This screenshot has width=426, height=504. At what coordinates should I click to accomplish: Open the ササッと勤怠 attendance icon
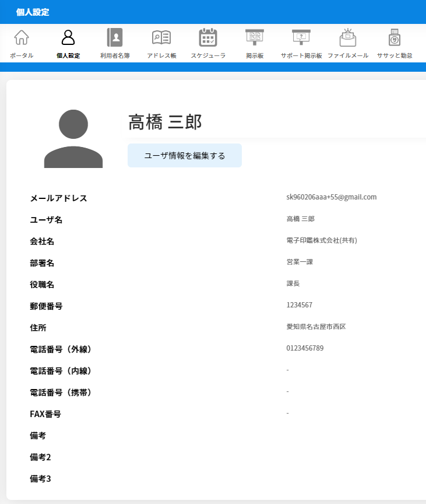coord(395,37)
